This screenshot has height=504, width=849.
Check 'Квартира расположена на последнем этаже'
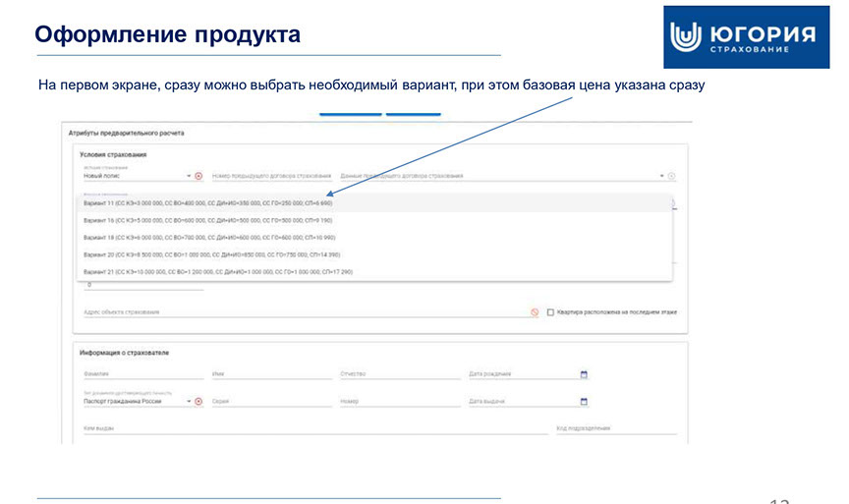[x=550, y=312]
